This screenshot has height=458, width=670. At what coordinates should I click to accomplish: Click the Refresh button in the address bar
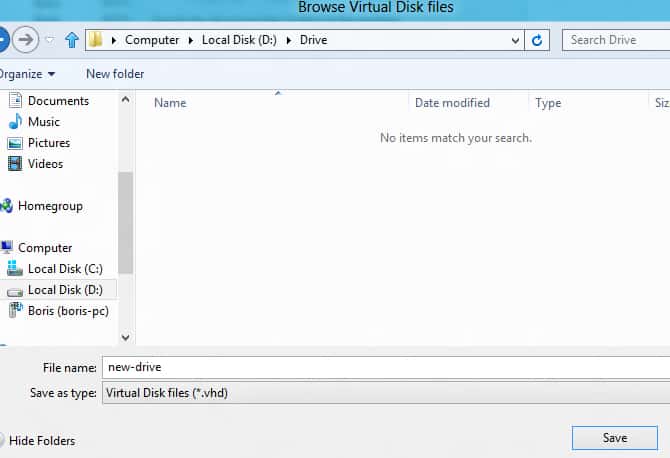click(538, 40)
